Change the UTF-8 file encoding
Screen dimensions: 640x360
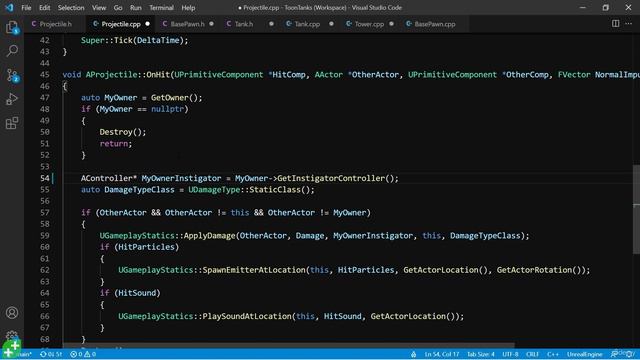[510, 354]
